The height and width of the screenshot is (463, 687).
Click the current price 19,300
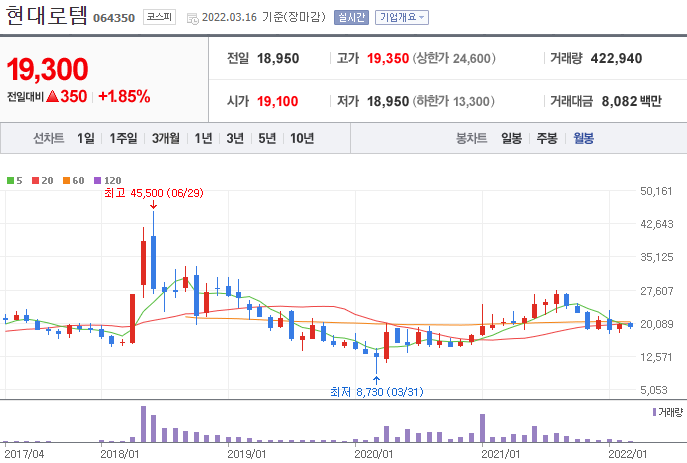[x=47, y=69]
